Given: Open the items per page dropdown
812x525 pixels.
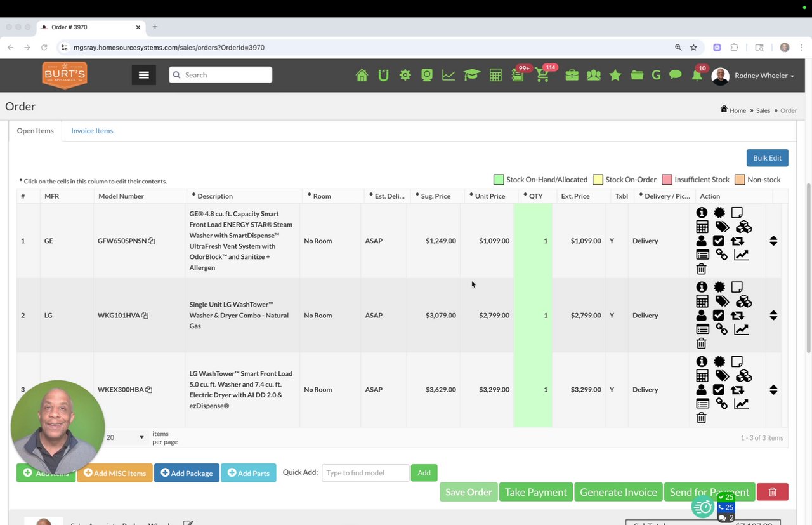Looking at the screenshot, I should pyautogui.click(x=125, y=437).
